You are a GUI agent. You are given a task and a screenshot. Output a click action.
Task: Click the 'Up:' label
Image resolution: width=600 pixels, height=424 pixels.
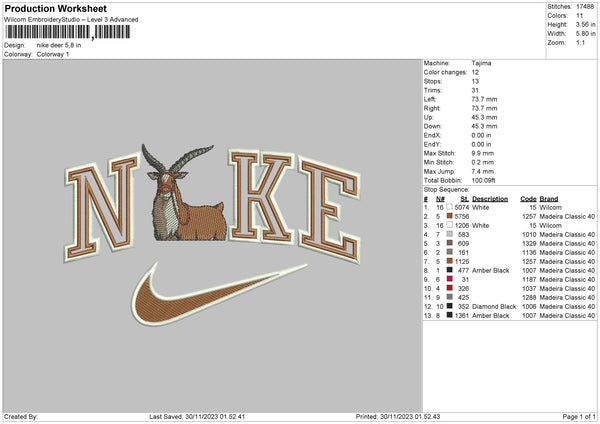point(428,117)
